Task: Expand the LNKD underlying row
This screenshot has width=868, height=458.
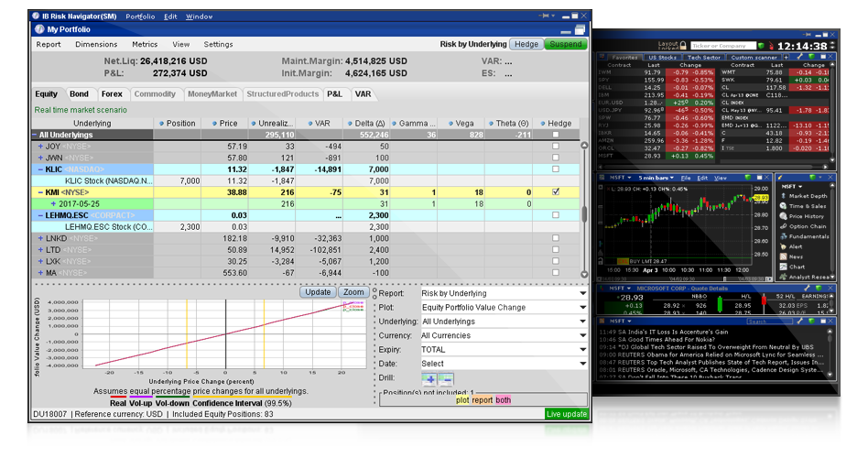Action: [x=40, y=238]
